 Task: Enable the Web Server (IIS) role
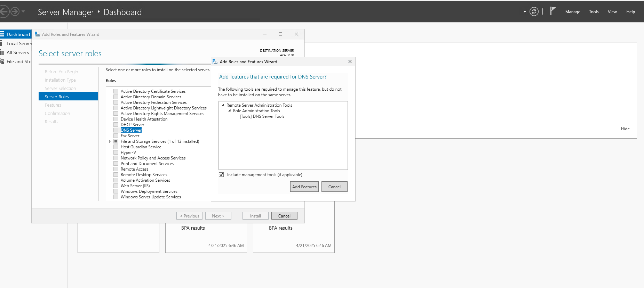click(x=116, y=186)
